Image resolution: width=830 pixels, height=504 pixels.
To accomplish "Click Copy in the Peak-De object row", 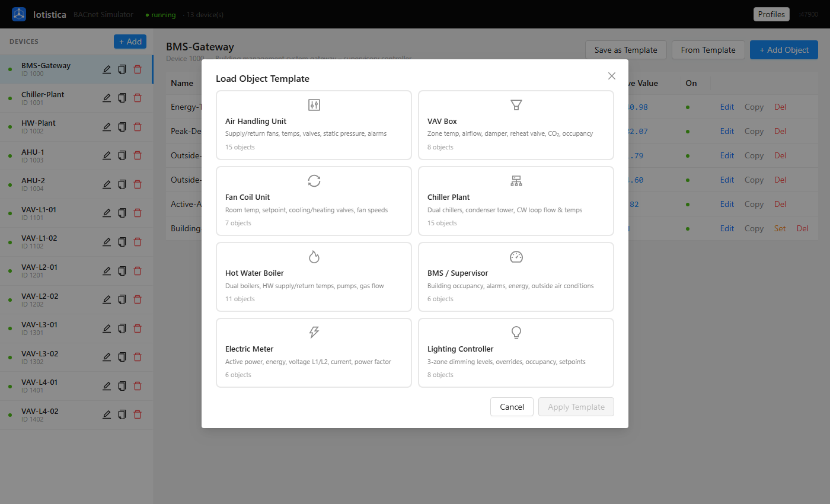I will [x=754, y=131].
